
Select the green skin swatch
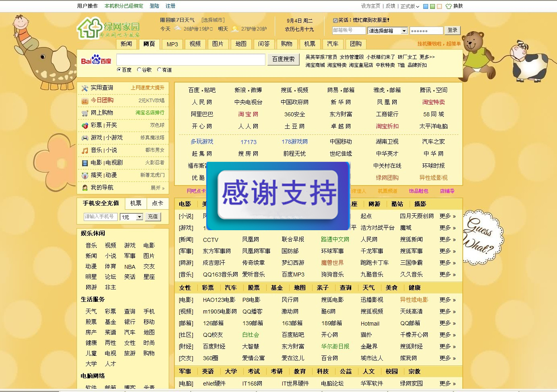433,6
